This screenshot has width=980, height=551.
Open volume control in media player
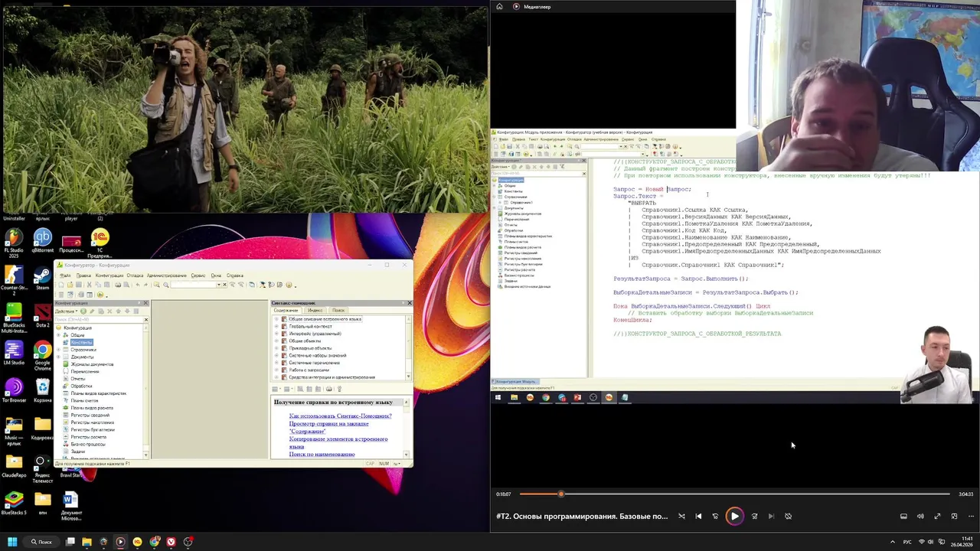click(x=920, y=516)
